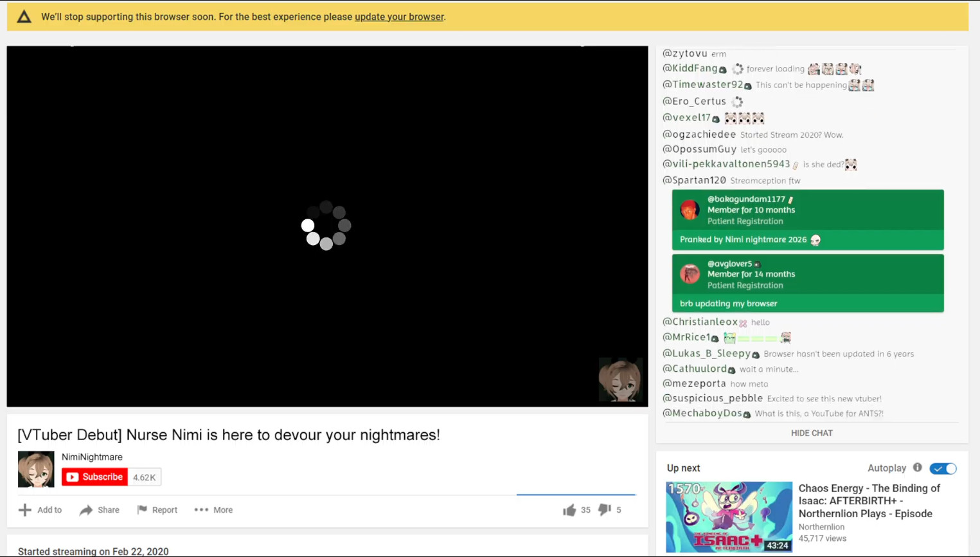
Task: Open the @suspicious_pebble chat username
Action: pos(713,398)
